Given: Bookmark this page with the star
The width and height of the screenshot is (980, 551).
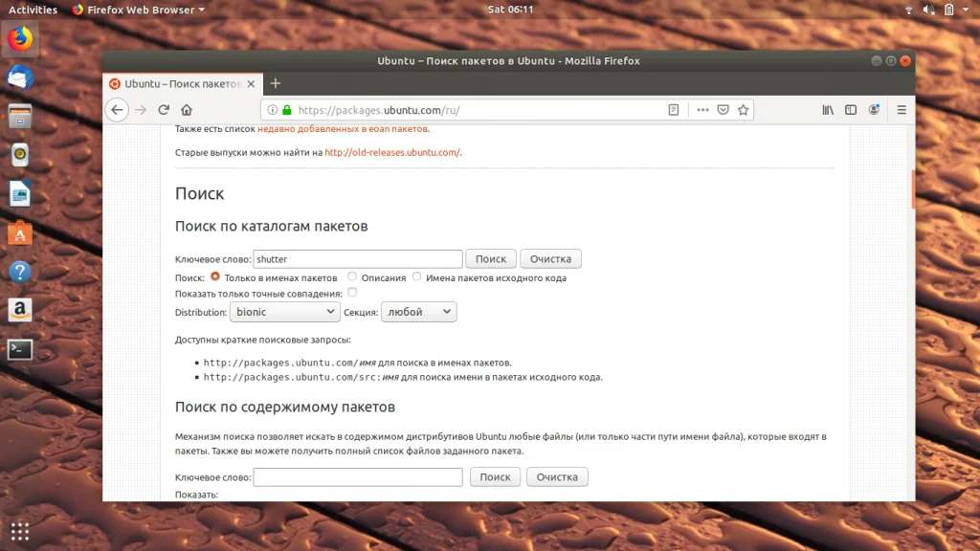Looking at the screenshot, I should [743, 110].
